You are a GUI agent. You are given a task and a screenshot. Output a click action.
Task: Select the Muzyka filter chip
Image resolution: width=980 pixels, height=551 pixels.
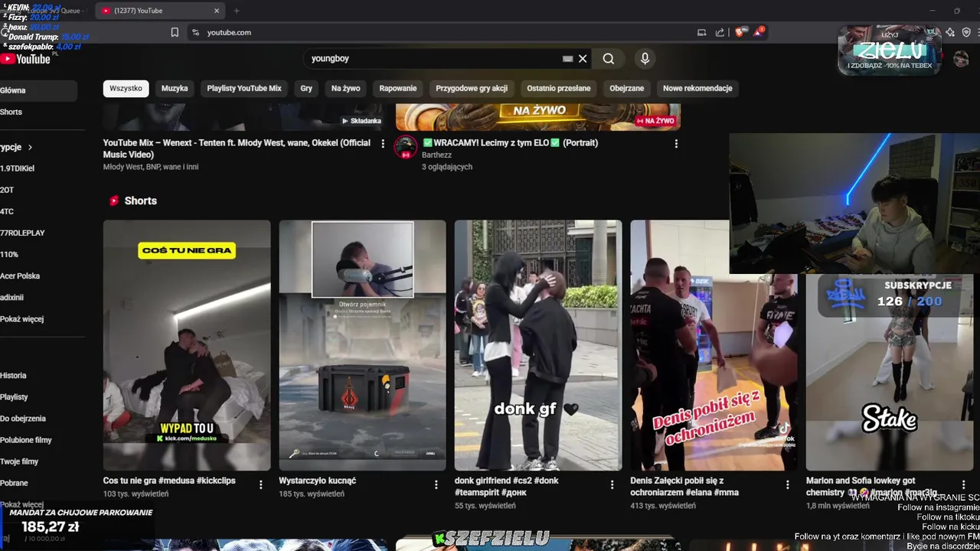[175, 88]
